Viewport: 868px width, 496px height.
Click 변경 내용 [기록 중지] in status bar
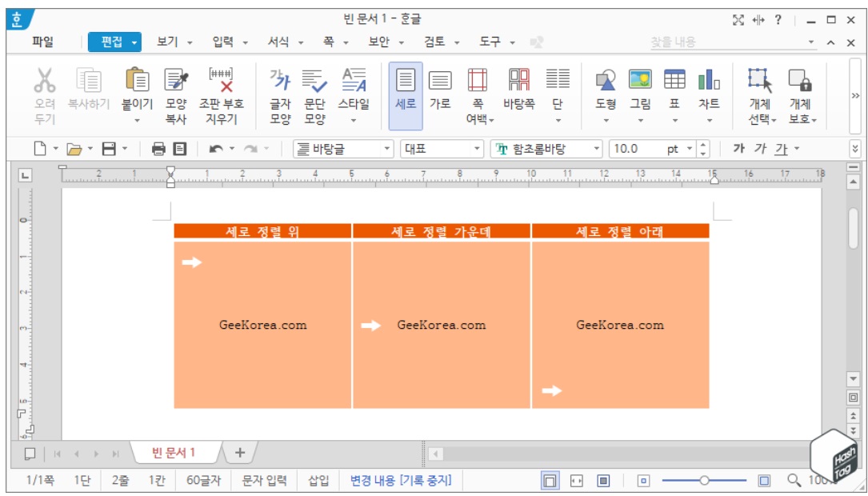(401, 481)
